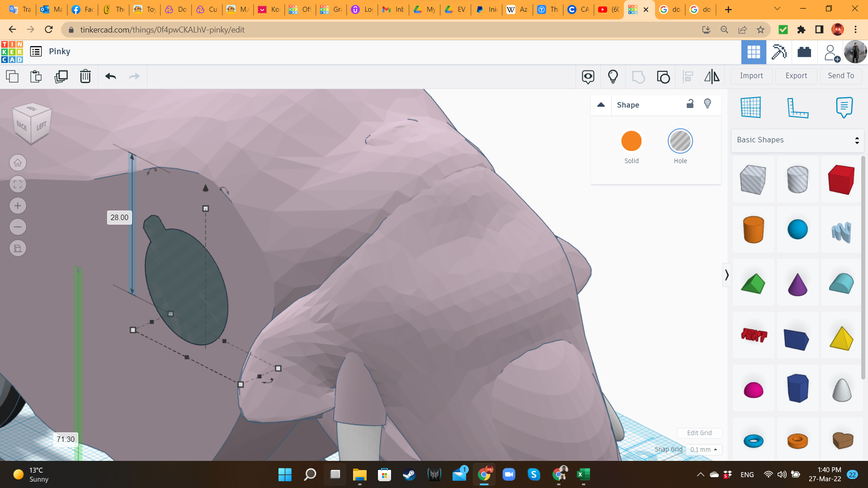The width and height of the screenshot is (868, 488).
Task: Toggle shape visibility lightbulb in Shape panel
Action: [x=708, y=104]
